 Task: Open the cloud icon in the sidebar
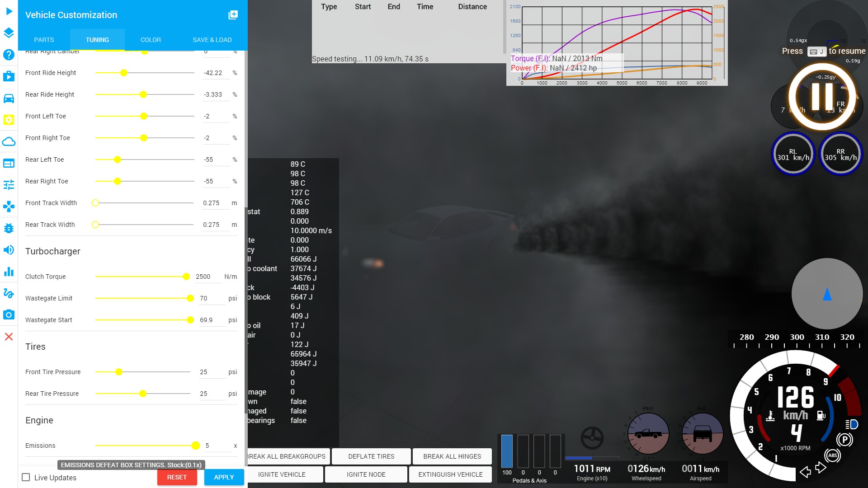(x=9, y=141)
